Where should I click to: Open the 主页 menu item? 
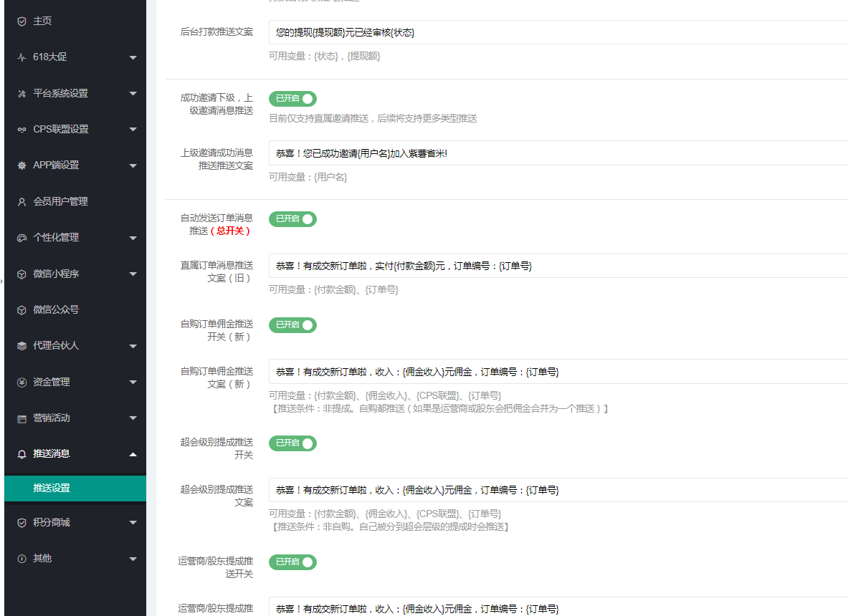click(x=75, y=21)
